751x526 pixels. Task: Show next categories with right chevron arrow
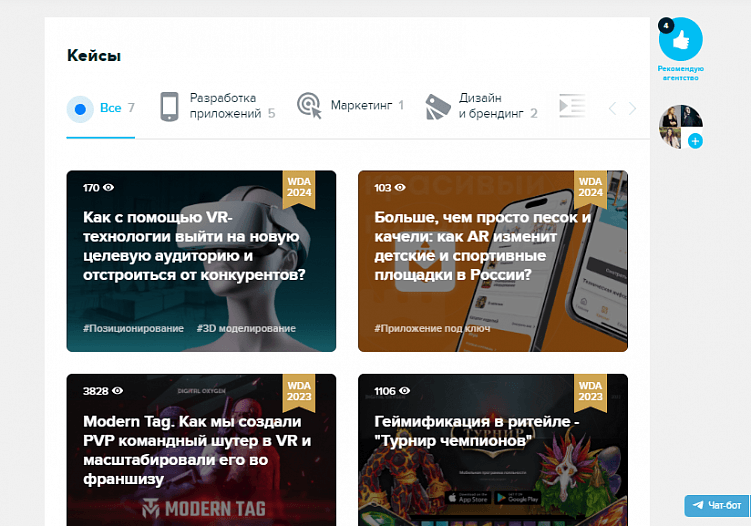point(632,109)
